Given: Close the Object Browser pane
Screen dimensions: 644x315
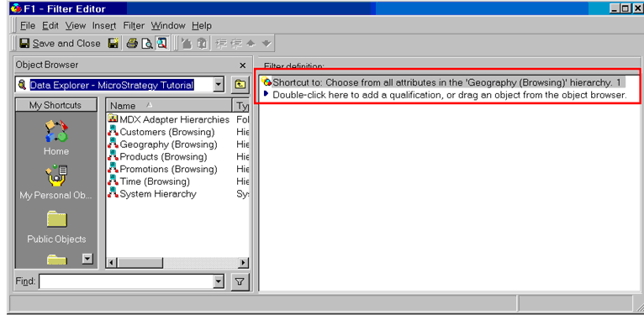Looking at the screenshot, I should click(242, 66).
